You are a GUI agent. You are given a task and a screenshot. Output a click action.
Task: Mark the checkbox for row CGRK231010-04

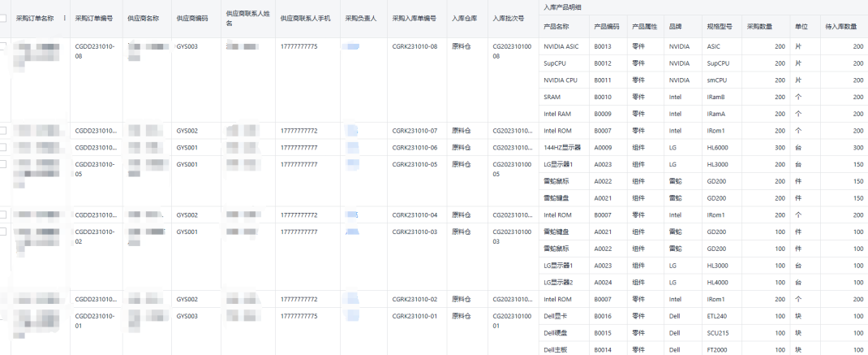coord(3,214)
